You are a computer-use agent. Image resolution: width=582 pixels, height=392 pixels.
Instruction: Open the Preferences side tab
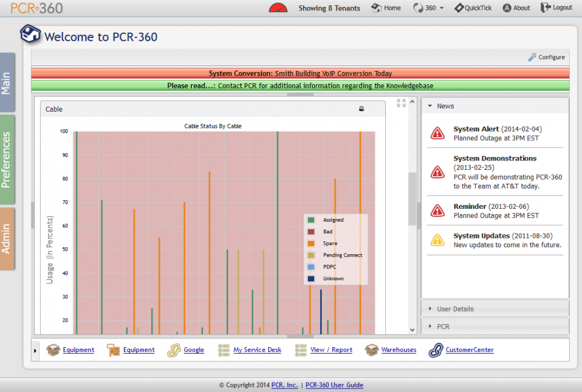click(7, 160)
